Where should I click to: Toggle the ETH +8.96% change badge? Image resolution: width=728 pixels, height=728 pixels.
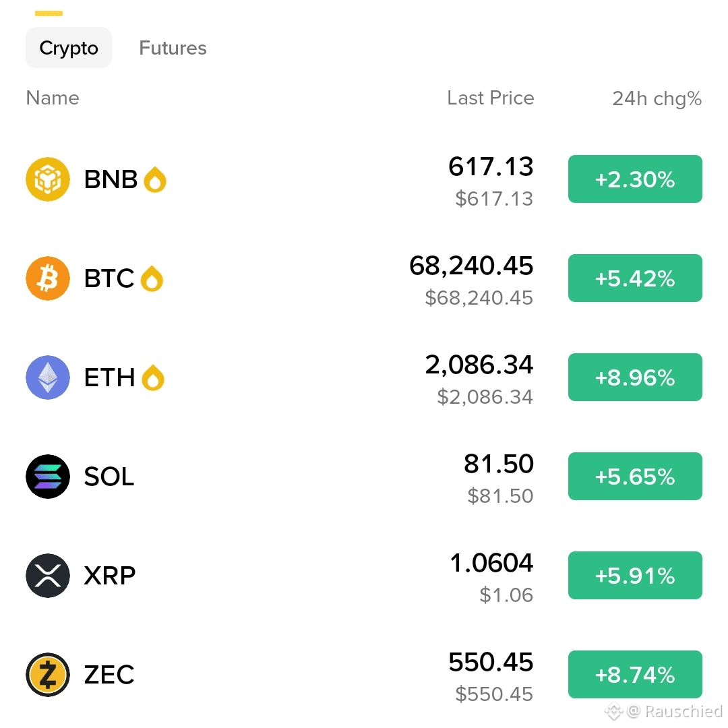[x=635, y=377]
